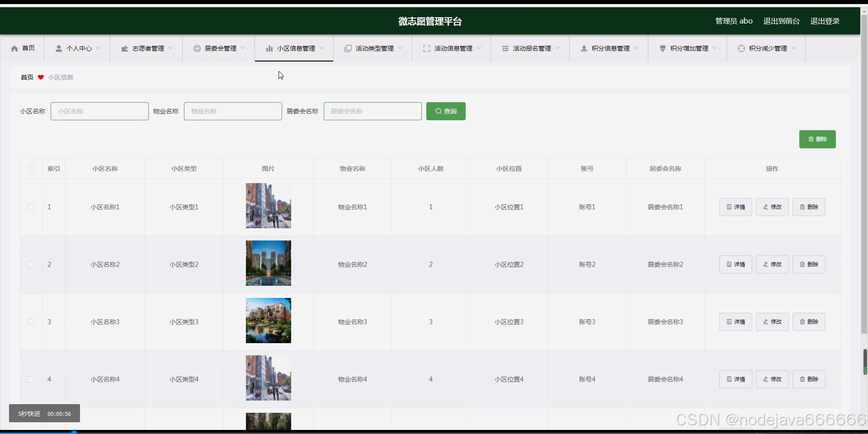
Task: Check the checkbox for row 小区名称1
Action: click(x=31, y=207)
